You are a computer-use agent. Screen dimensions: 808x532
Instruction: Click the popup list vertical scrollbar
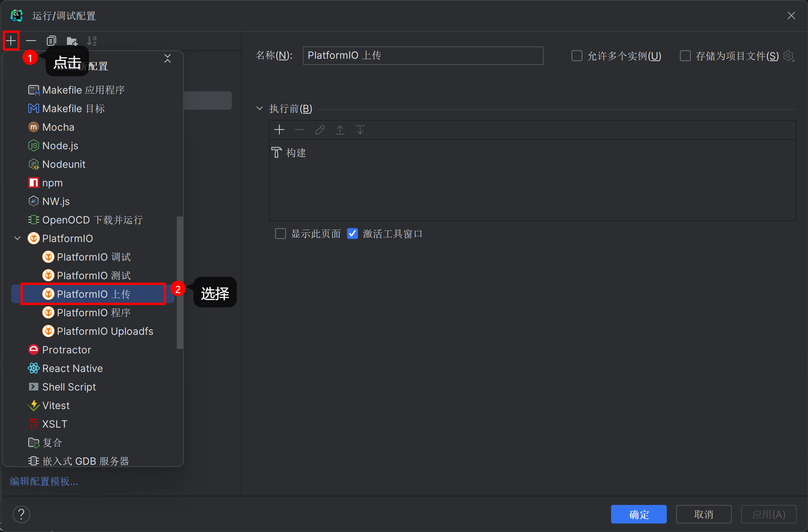[180, 282]
